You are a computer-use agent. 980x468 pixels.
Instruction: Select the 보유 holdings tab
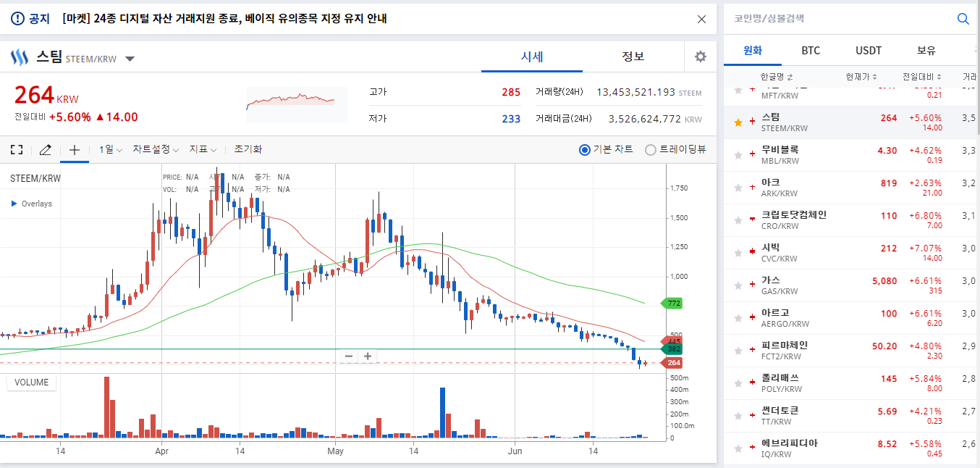926,51
